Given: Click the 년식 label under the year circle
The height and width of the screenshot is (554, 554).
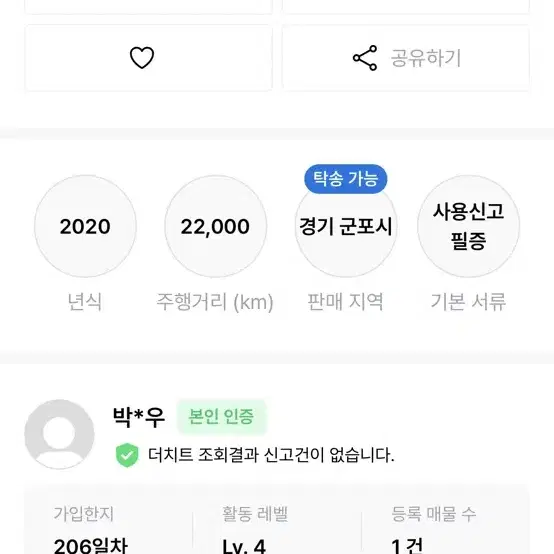Looking at the screenshot, I should [x=85, y=302].
